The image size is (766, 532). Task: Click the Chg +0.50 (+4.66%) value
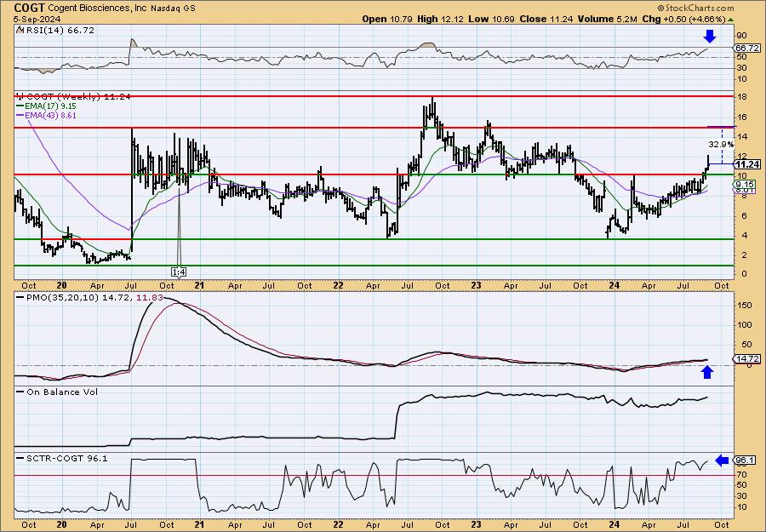(x=683, y=19)
